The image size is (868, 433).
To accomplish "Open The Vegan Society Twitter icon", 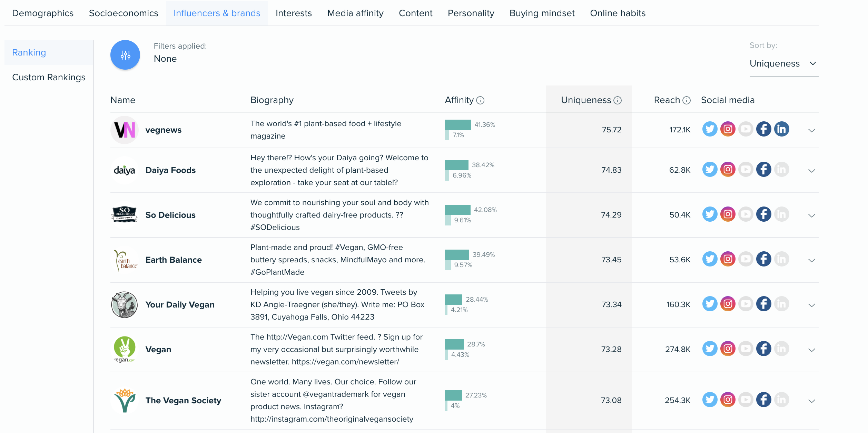I will 710,400.
